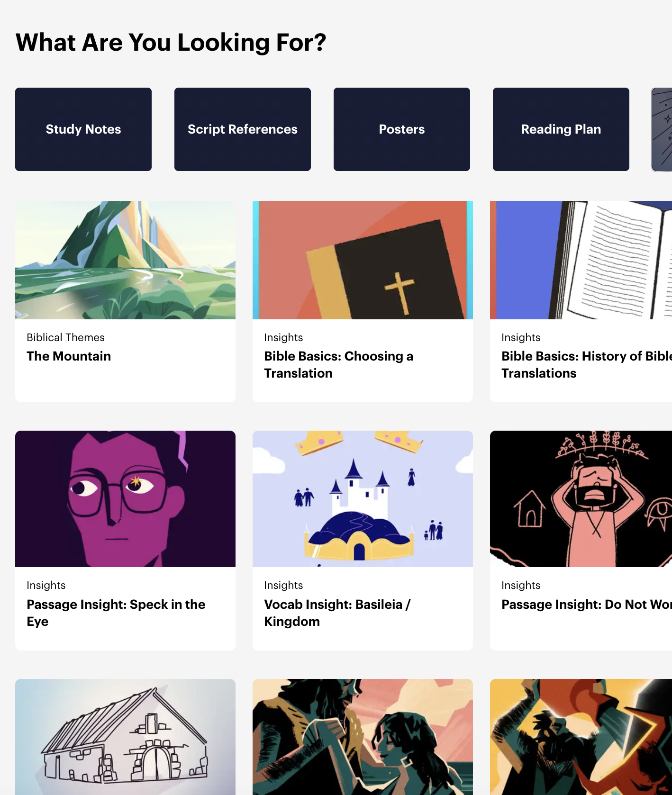Select the Posters category tile
The height and width of the screenshot is (795, 672).
tap(402, 129)
